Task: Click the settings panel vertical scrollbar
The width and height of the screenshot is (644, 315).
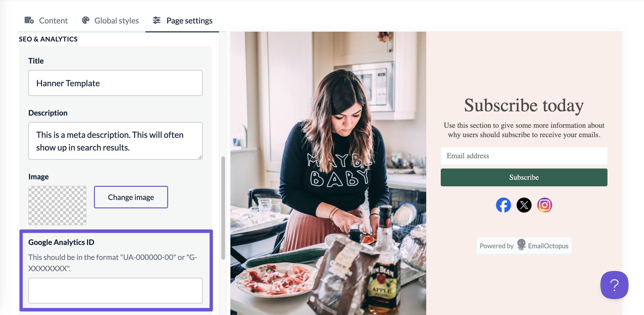Action: (x=223, y=208)
